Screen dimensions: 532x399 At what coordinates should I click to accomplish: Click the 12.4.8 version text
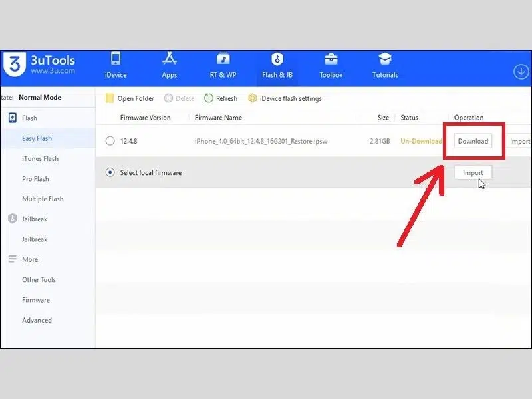129,141
